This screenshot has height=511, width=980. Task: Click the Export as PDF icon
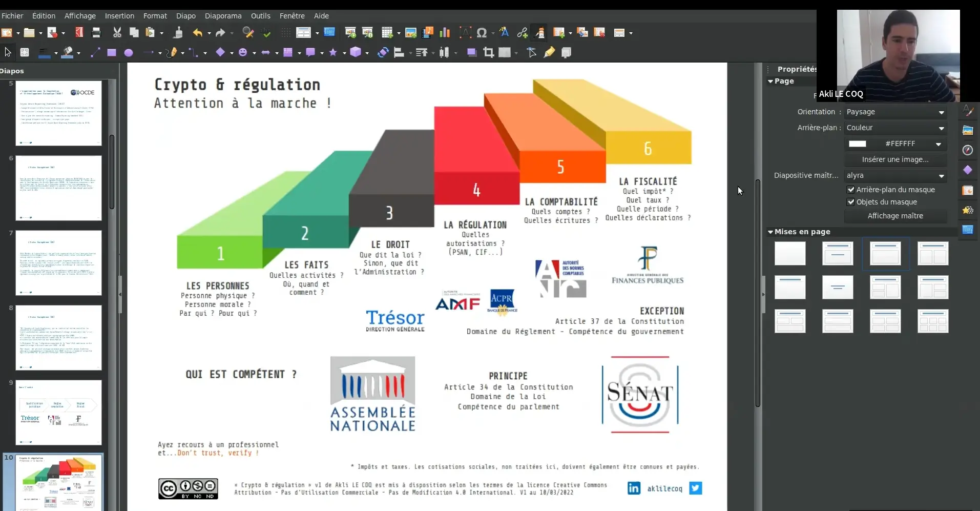click(x=79, y=33)
